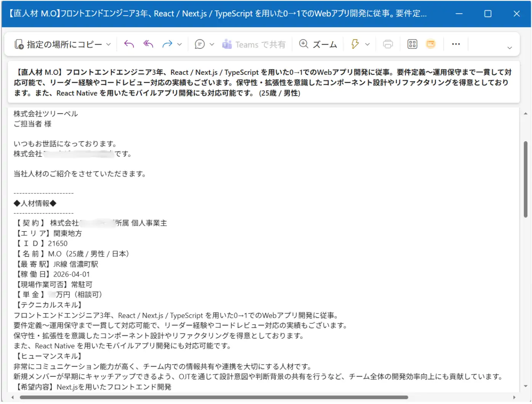The height and width of the screenshot is (404, 532).
Task: Click the message feedback chat icon
Action: pyautogui.click(x=199, y=44)
